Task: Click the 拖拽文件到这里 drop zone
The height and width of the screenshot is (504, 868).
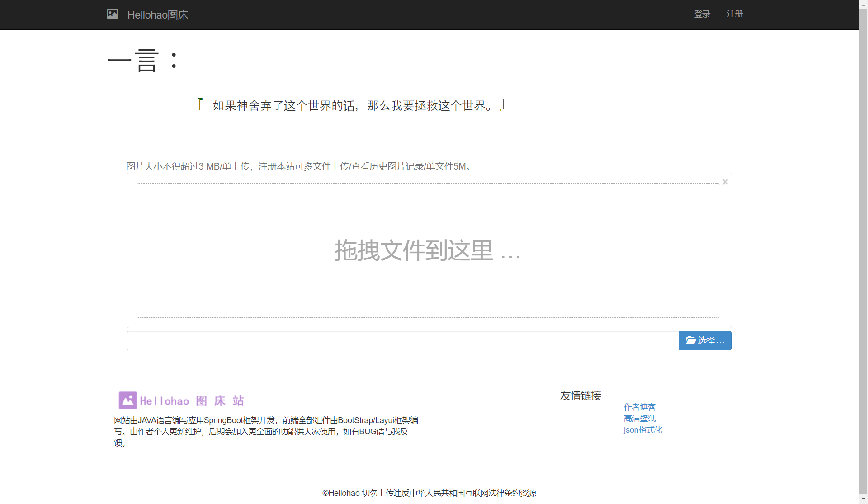Action: click(x=428, y=250)
